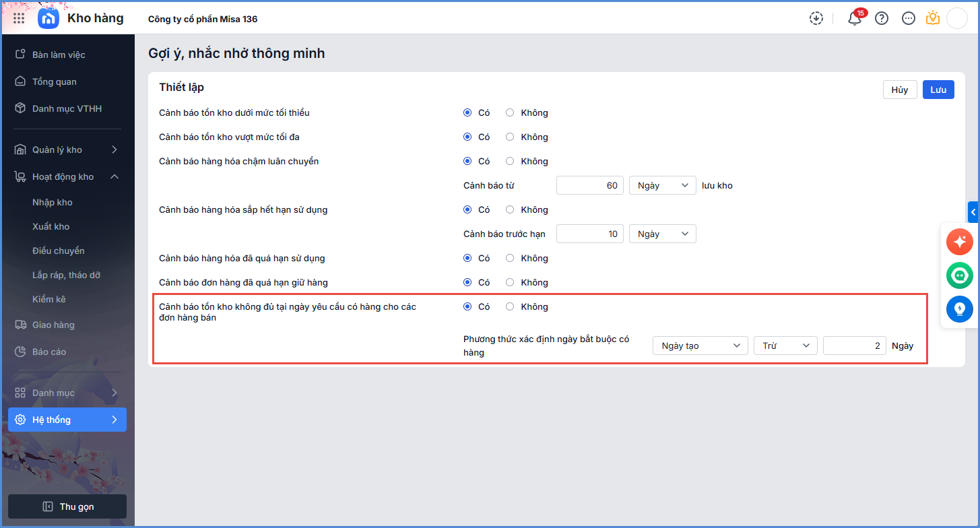Collapse the sidebar with Thu gọn
The width and height of the screenshot is (980, 528).
click(x=67, y=506)
